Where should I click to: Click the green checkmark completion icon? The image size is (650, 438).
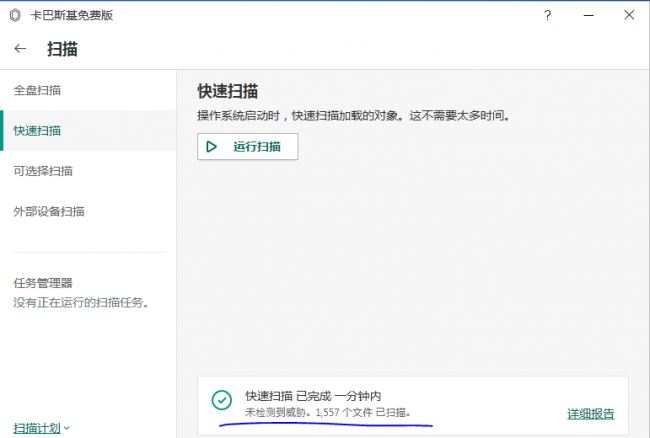click(x=222, y=400)
